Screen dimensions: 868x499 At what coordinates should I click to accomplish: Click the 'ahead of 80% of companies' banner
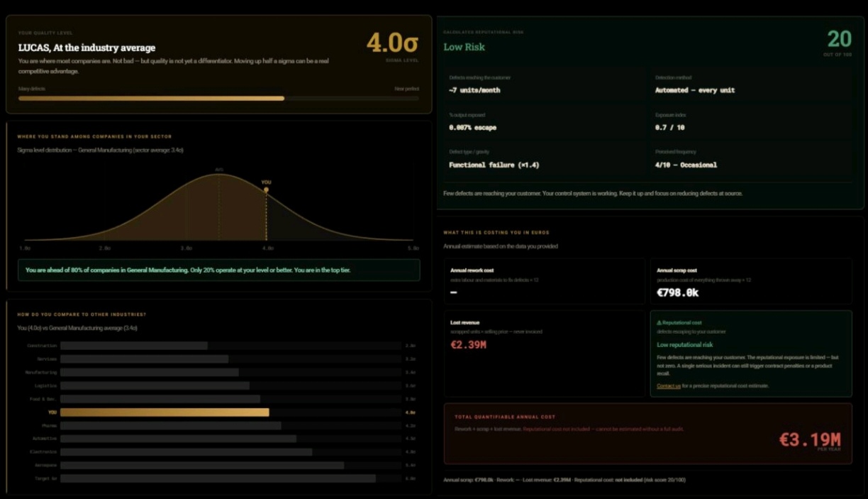[x=219, y=270]
